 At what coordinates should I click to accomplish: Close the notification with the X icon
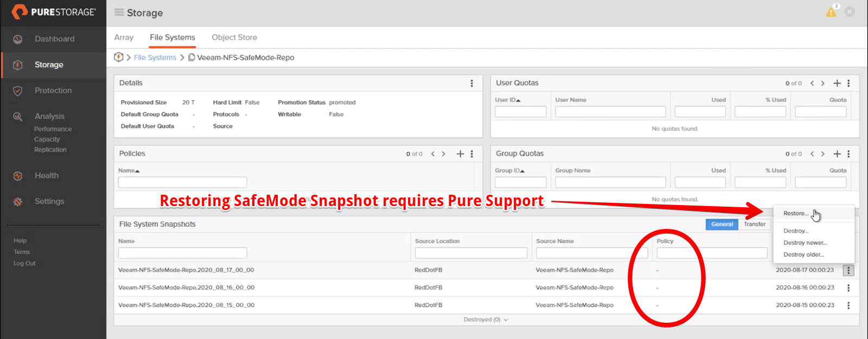[x=850, y=12]
